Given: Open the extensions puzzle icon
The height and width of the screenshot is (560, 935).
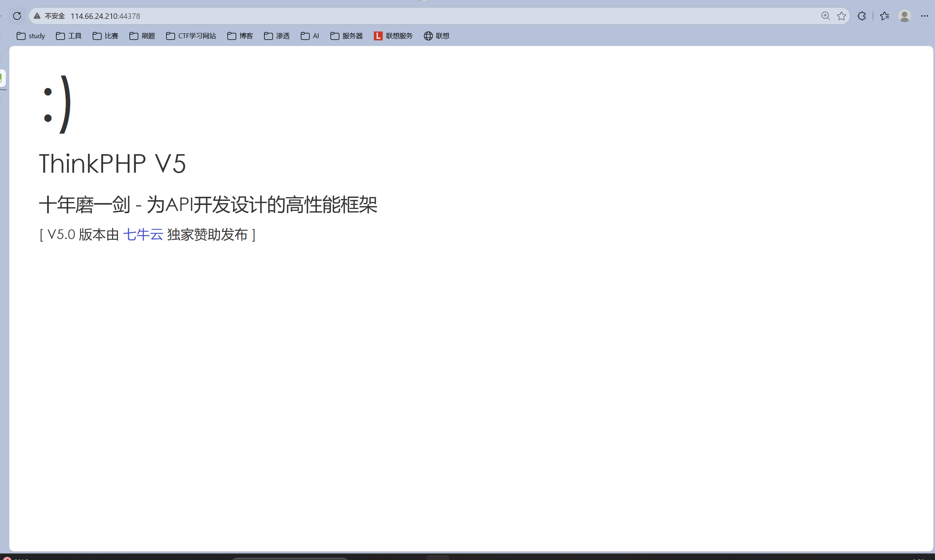Looking at the screenshot, I should click(862, 16).
